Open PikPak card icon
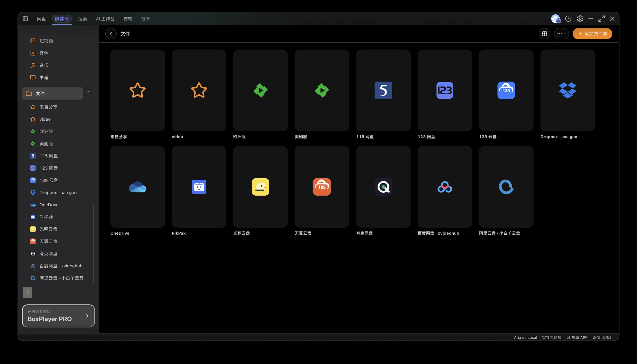This screenshot has height=364, width=637. point(199,187)
